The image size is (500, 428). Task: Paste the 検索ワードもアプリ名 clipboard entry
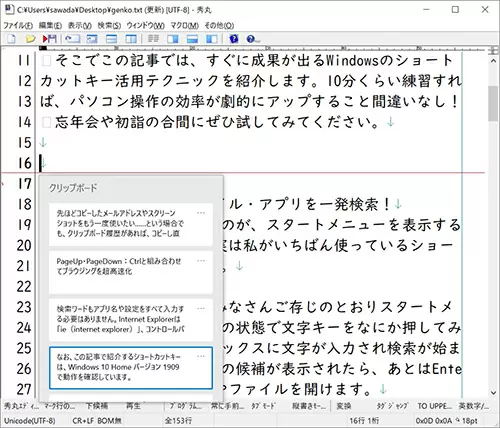pos(131,320)
